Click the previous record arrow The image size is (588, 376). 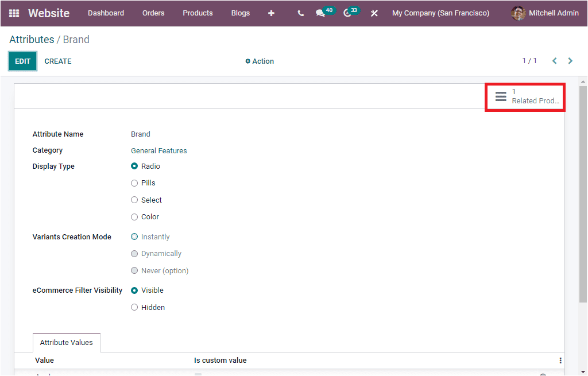[x=554, y=60]
